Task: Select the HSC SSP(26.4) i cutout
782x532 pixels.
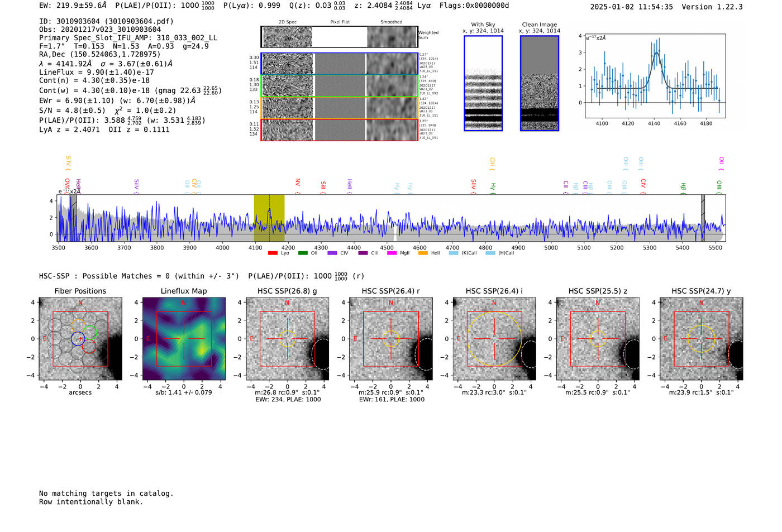Action: pos(494,339)
